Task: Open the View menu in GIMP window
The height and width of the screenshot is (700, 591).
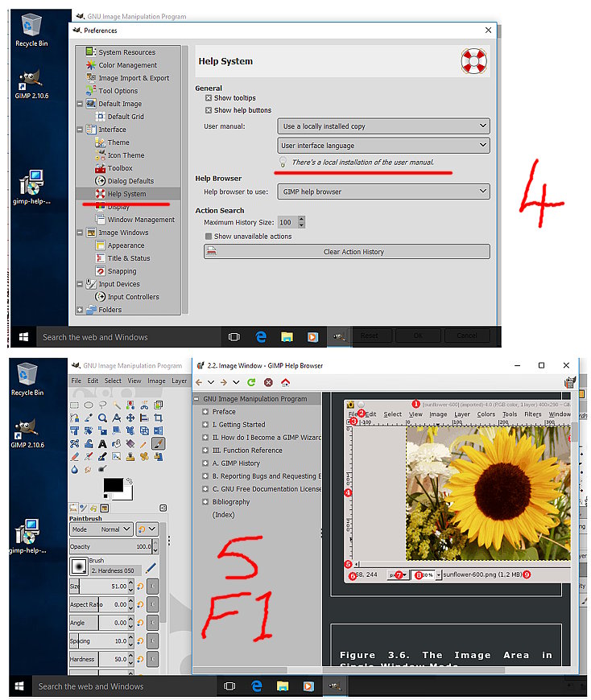Action: point(134,381)
